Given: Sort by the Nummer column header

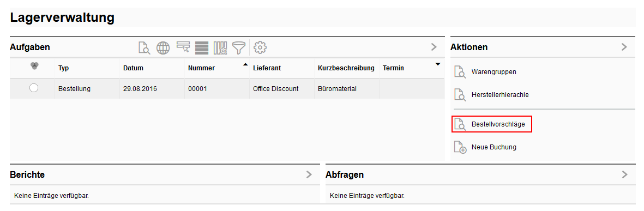Looking at the screenshot, I should tap(201, 68).
